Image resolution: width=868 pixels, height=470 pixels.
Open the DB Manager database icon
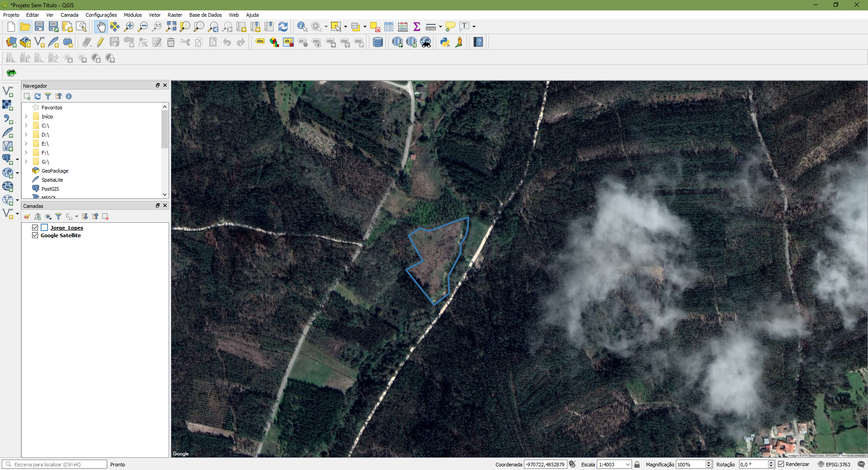pos(378,42)
